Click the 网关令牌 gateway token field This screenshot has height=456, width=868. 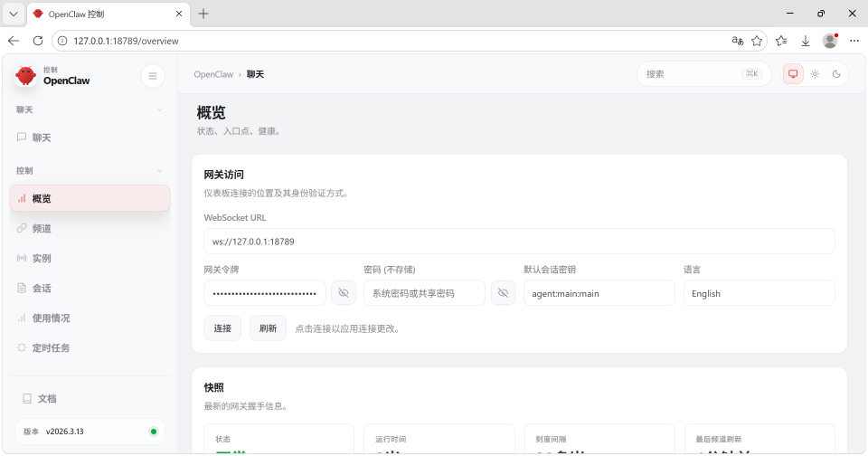click(265, 293)
